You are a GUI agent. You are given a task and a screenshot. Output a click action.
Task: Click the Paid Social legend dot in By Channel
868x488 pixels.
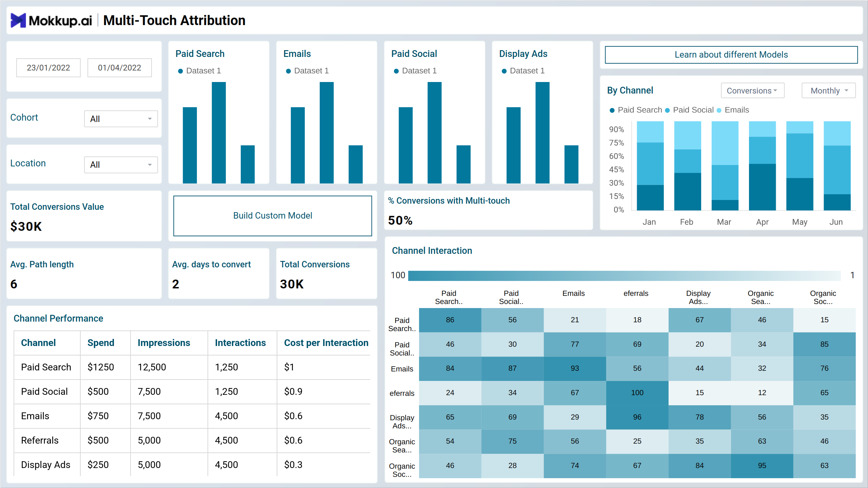(667, 110)
